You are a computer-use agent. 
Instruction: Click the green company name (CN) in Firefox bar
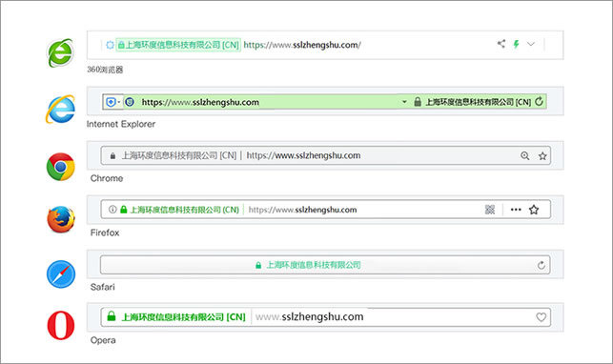(185, 210)
